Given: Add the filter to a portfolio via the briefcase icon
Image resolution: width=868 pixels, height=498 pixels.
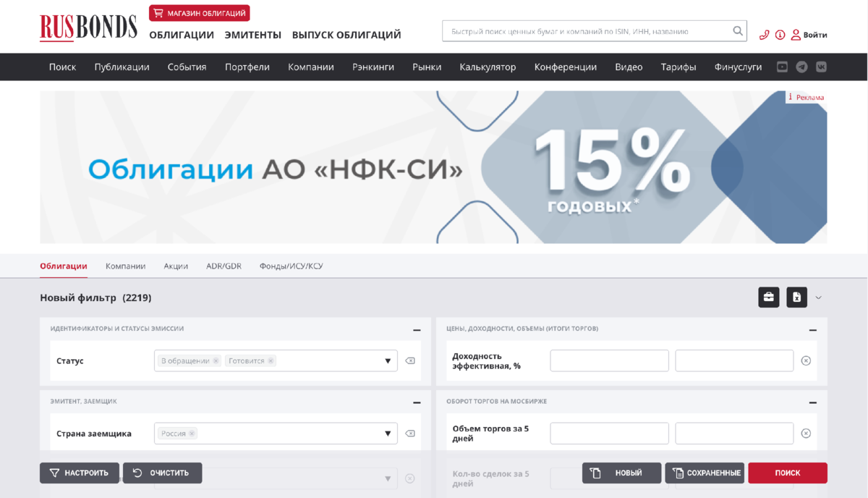Looking at the screenshot, I should tap(769, 297).
